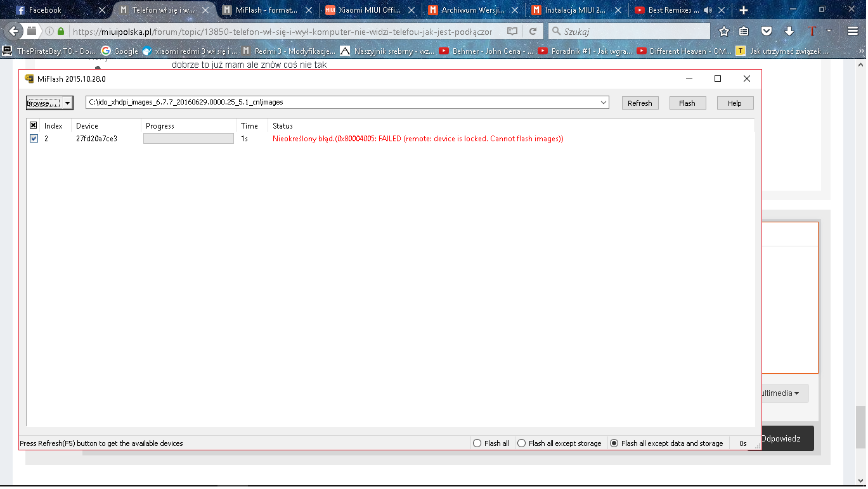Open the Pocket icon in toolbar

tap(767, 31)
